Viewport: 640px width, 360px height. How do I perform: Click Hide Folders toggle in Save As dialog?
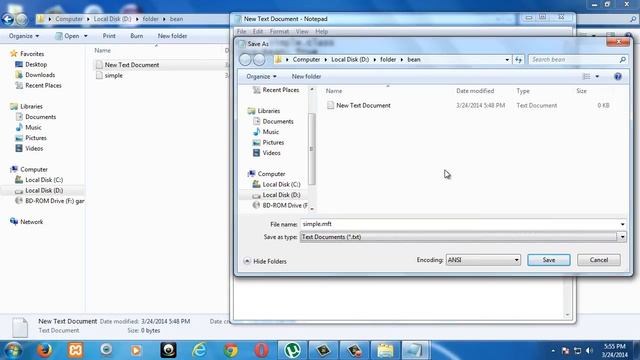point(265,261)
